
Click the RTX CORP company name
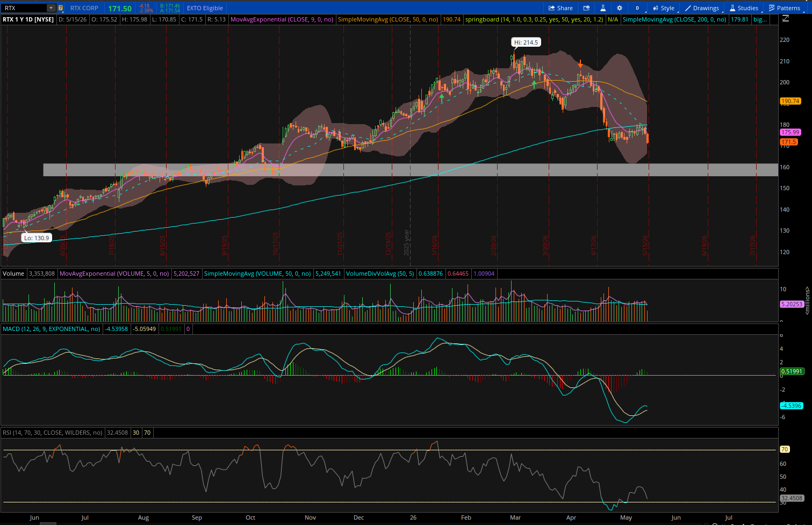84,8
